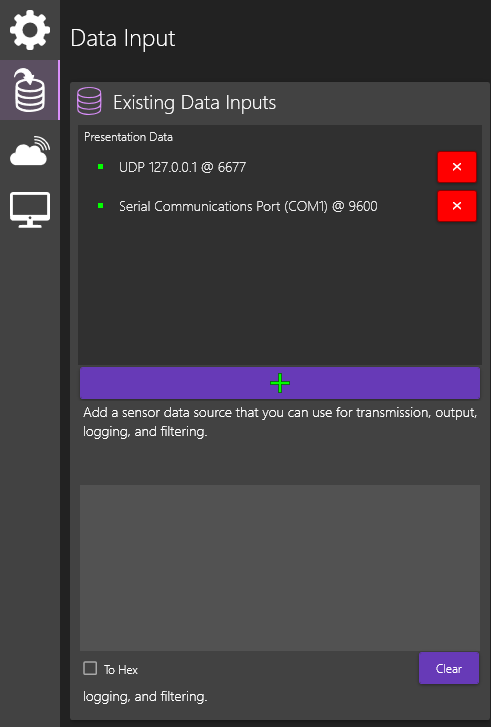The height and width of the screenshot is (727, 491).
Task: Click the green plus to add a data source
Action: (x=280, y=383)
